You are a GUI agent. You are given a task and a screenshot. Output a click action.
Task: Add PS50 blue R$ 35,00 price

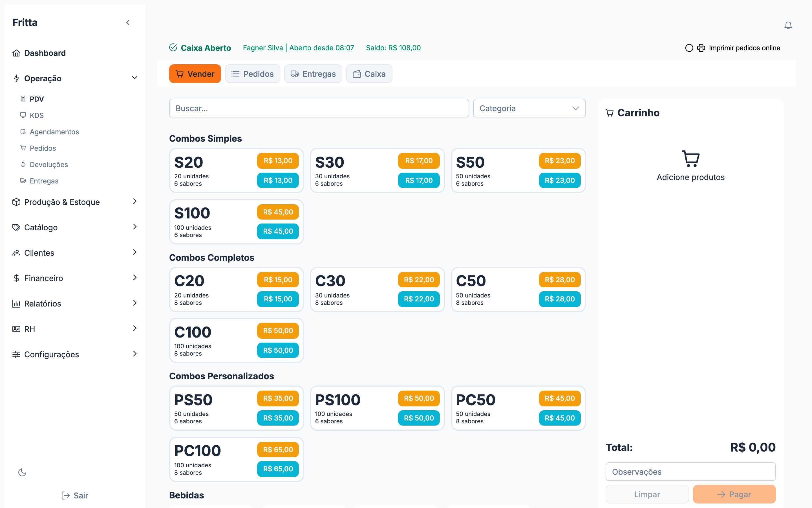click(278, 418)
